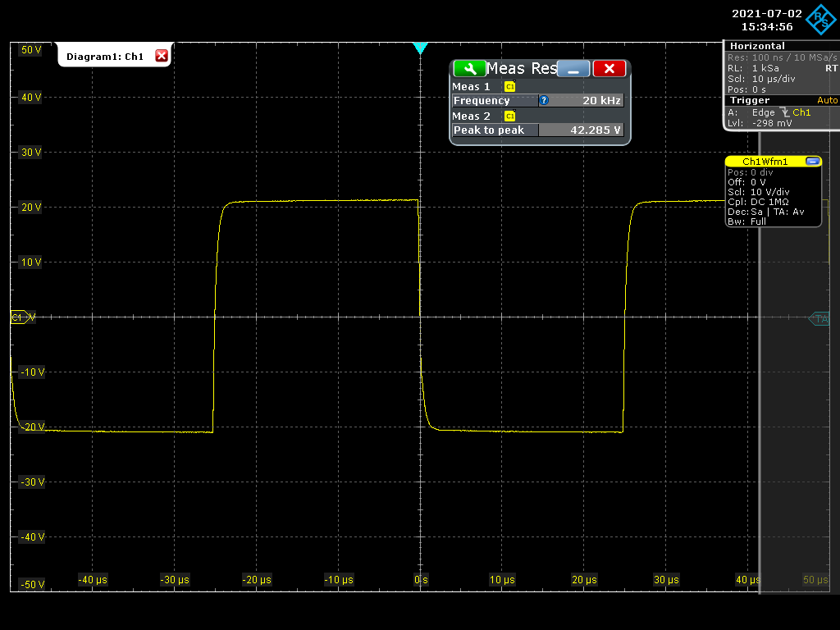Screen dimensions: 840x630
Task: Open measurement settings wrench icon
Action: pos(469,69)
